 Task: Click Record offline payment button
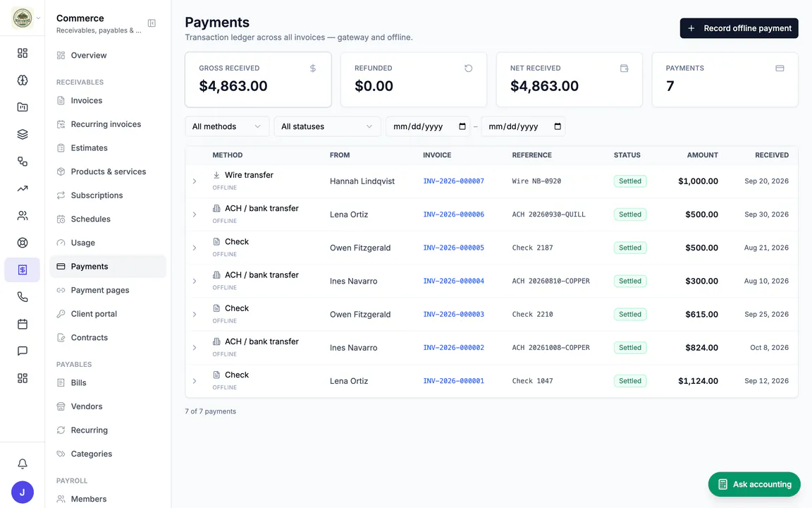pos(739,28)
